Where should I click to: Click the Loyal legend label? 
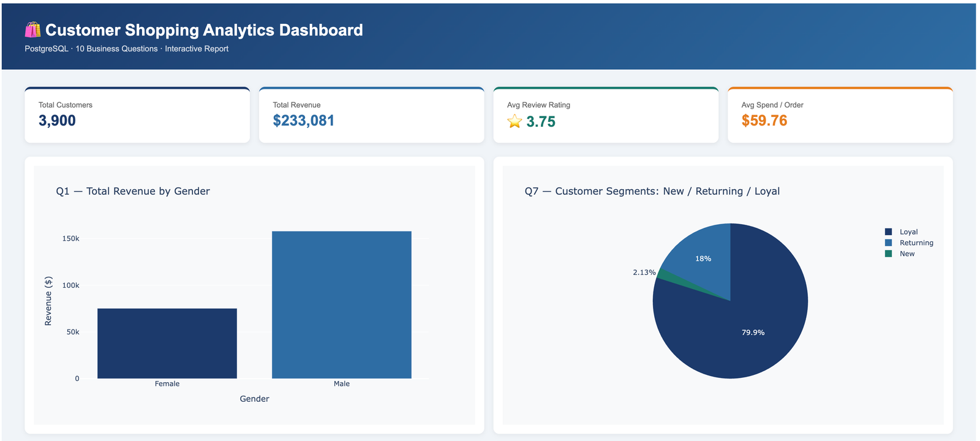908,232
